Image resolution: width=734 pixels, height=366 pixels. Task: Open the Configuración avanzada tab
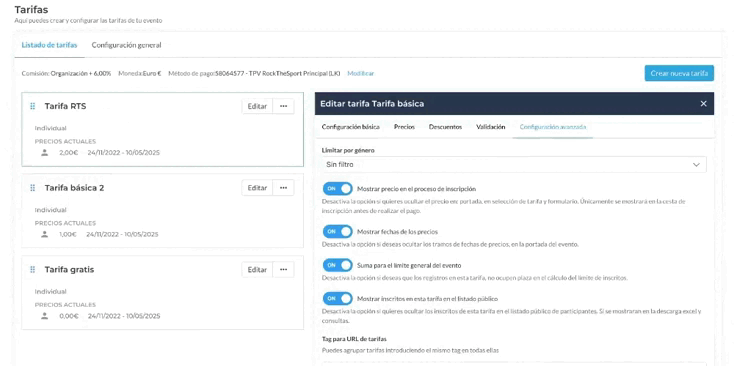tap(553, 127)
